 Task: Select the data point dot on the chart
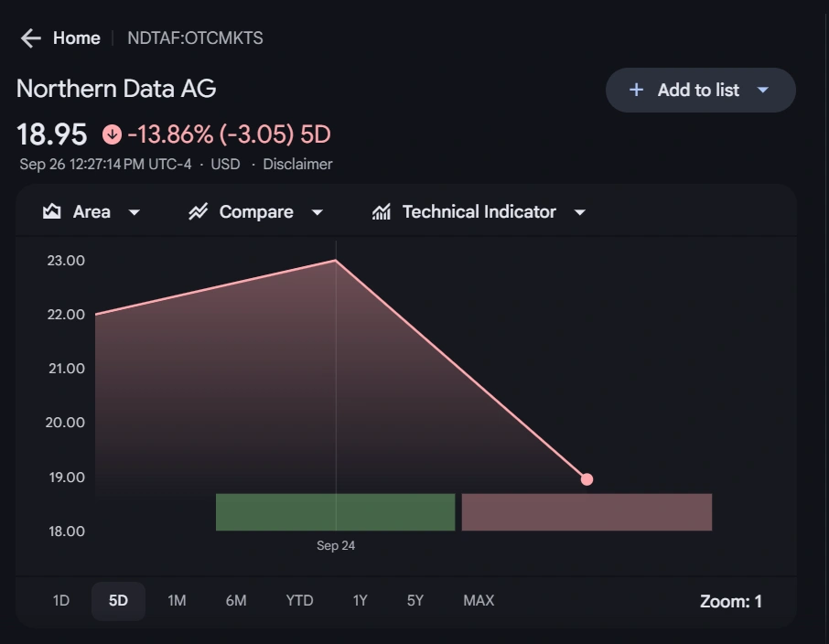click(587, 478)
